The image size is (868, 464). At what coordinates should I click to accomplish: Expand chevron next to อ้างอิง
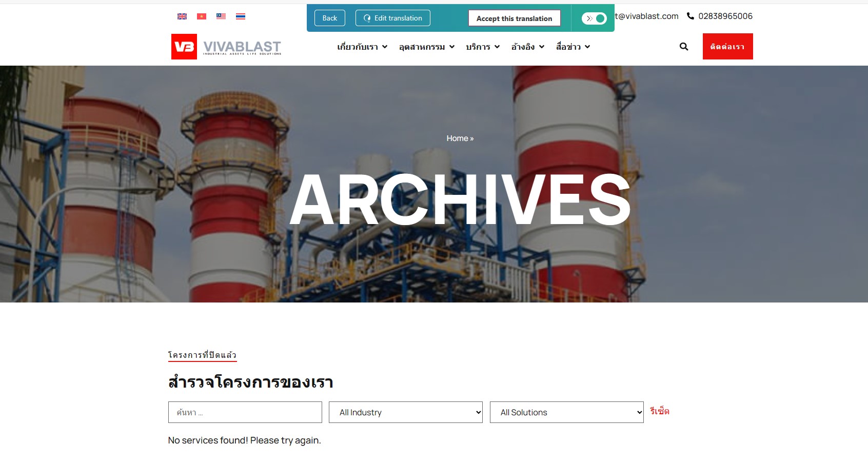coord(542,47)
